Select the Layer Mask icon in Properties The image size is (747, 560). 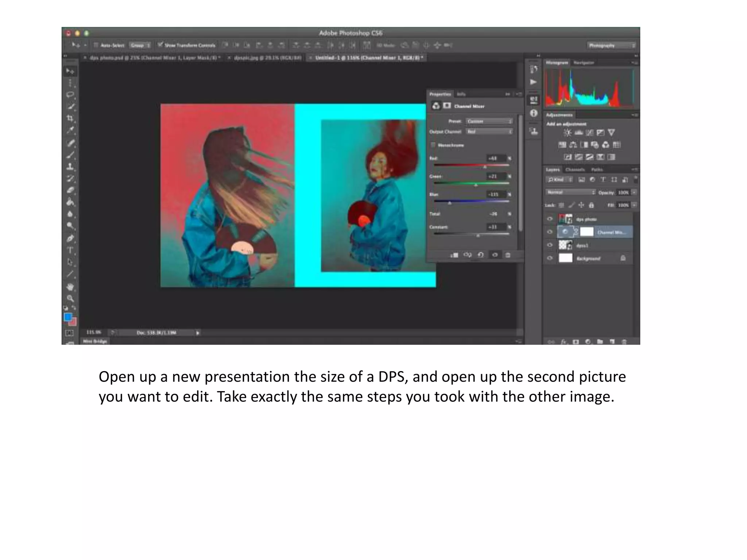(447, 106)
